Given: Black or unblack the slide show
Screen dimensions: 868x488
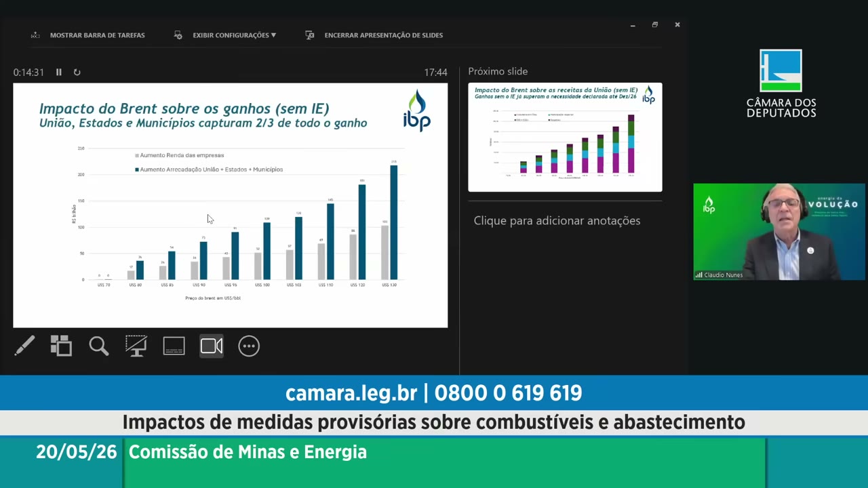Looking at the screenshot, I should click(136, 346).
